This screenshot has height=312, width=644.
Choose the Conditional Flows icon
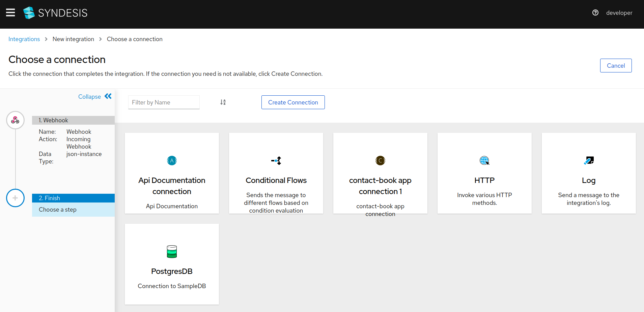(276, 161)
